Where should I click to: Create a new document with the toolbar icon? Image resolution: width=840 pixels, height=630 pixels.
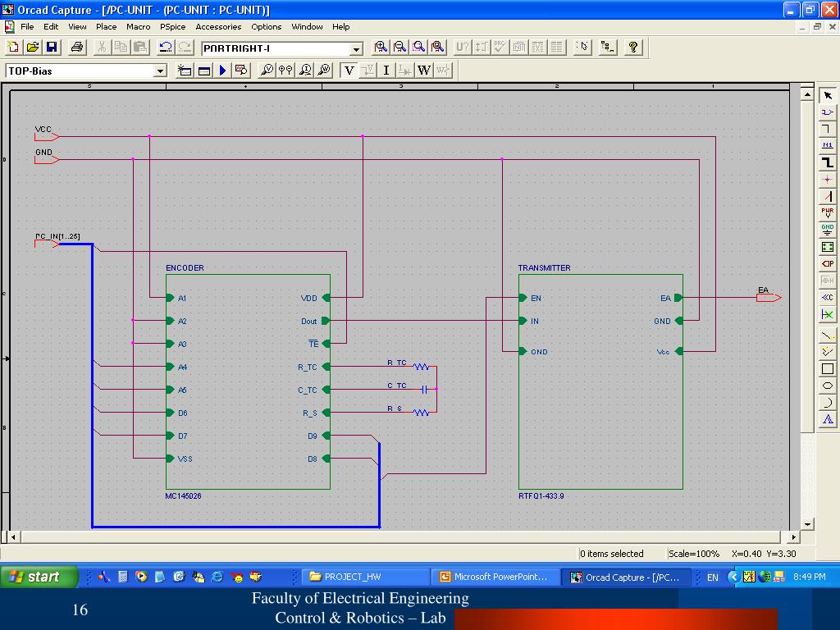[13, 47]
